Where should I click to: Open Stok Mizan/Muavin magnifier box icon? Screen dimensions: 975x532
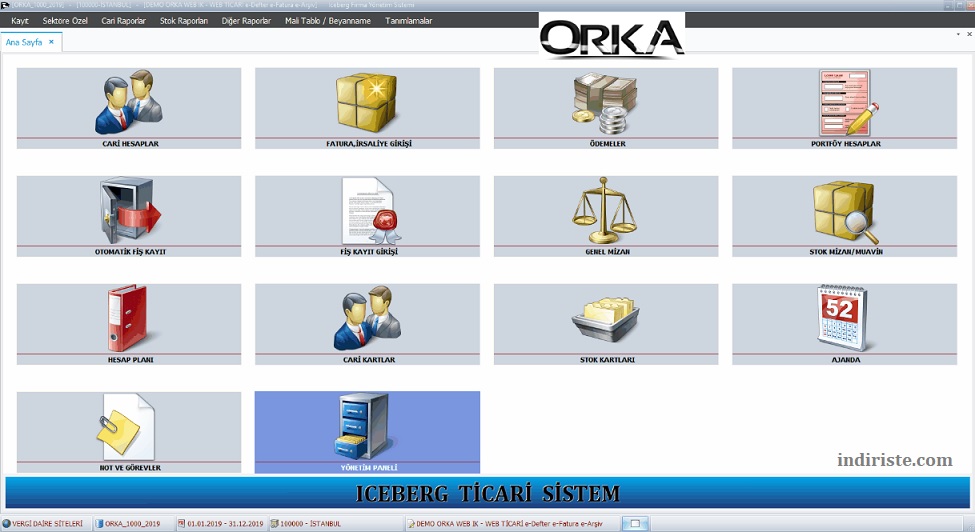(845, 212)
